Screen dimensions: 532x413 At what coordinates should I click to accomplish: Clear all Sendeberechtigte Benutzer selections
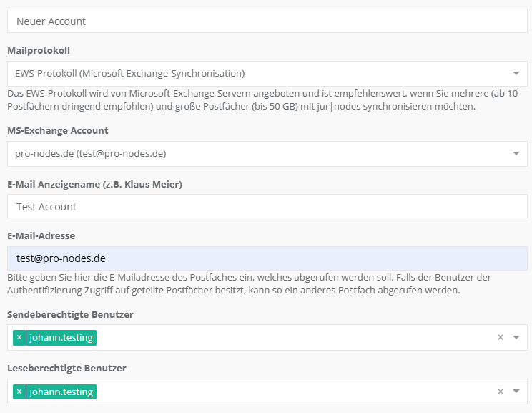(x=501, y=338)
